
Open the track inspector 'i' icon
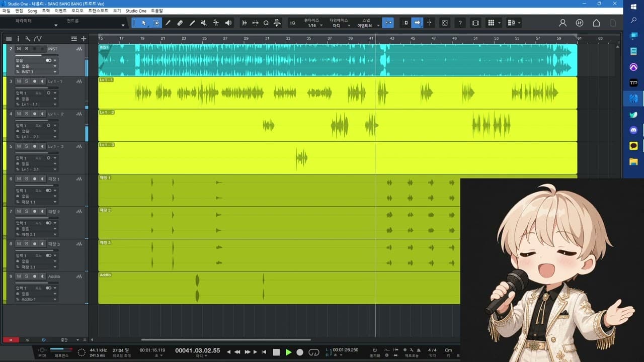coord(18,39)
